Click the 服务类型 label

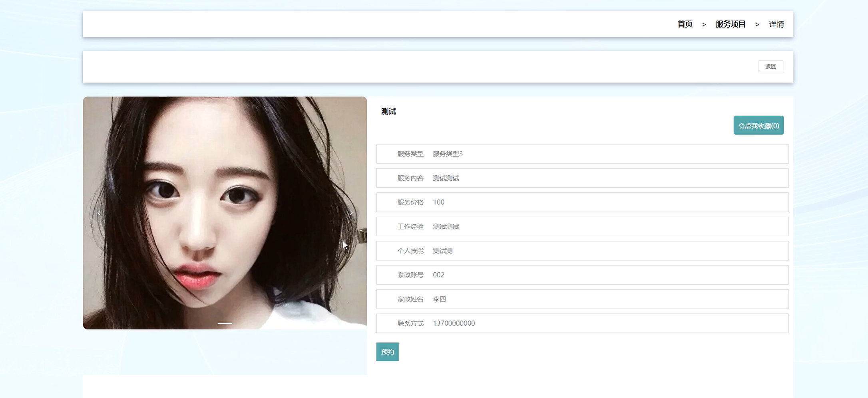coord(410,154)
